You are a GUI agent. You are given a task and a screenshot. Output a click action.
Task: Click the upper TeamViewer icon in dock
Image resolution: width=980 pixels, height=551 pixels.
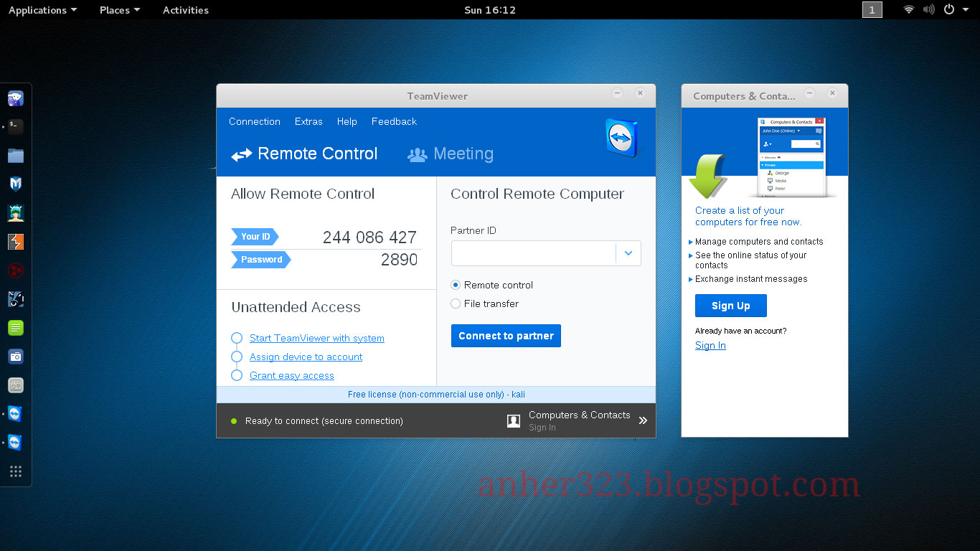(16, 414)
